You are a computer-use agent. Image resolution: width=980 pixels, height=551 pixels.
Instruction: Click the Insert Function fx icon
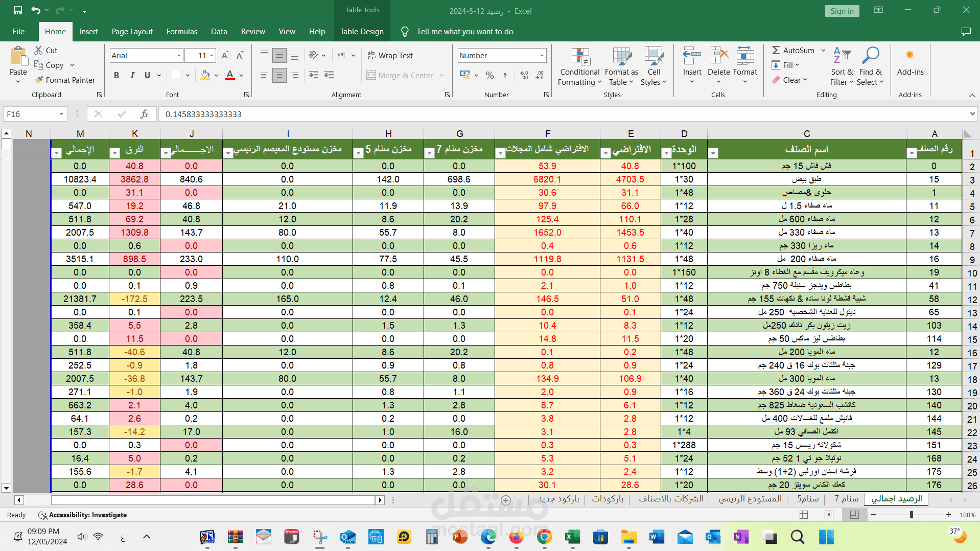point(145,114)
